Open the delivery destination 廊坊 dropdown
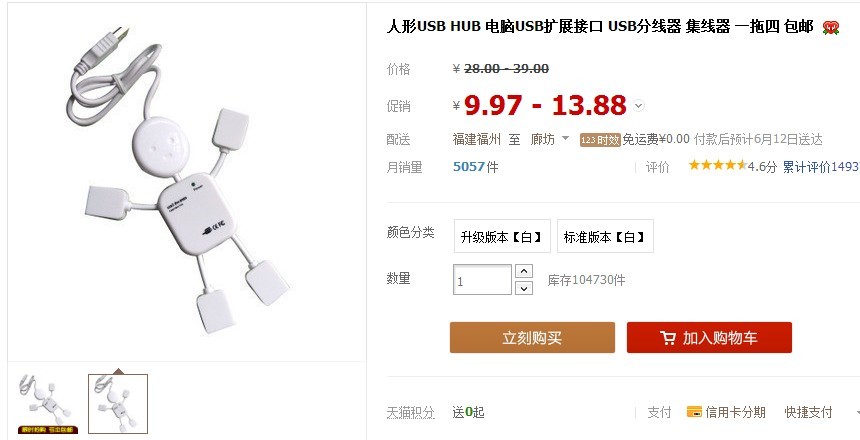 point(550,139)
